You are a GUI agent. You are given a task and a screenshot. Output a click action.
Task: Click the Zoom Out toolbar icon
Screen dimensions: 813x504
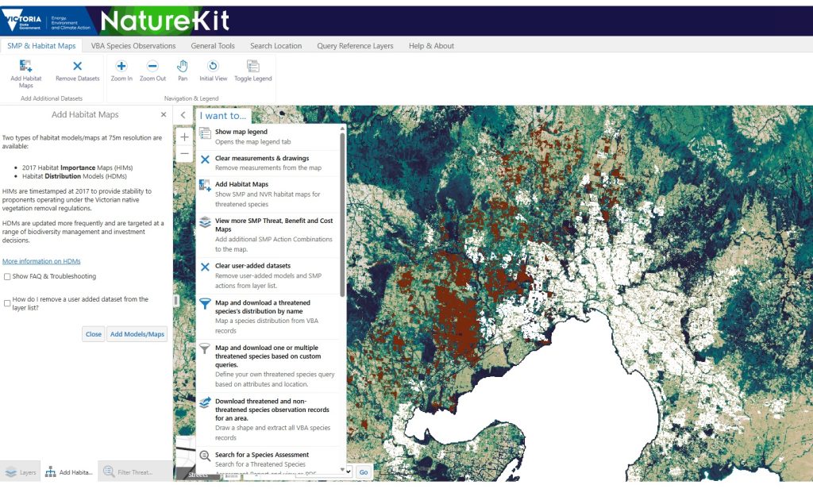click(x=152, y=67)
